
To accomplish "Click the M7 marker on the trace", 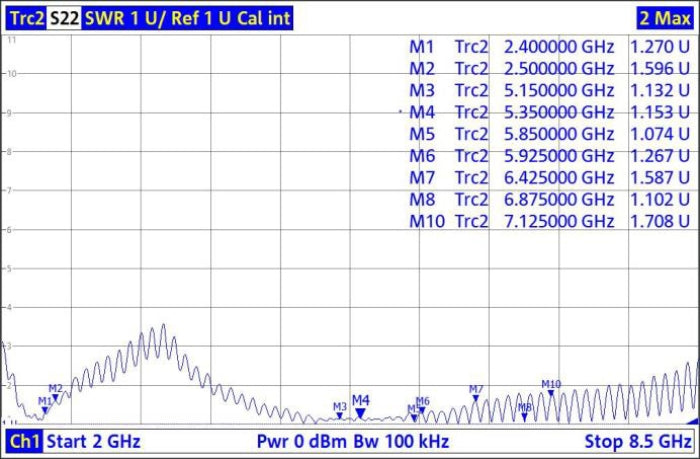I will [476, 398].
